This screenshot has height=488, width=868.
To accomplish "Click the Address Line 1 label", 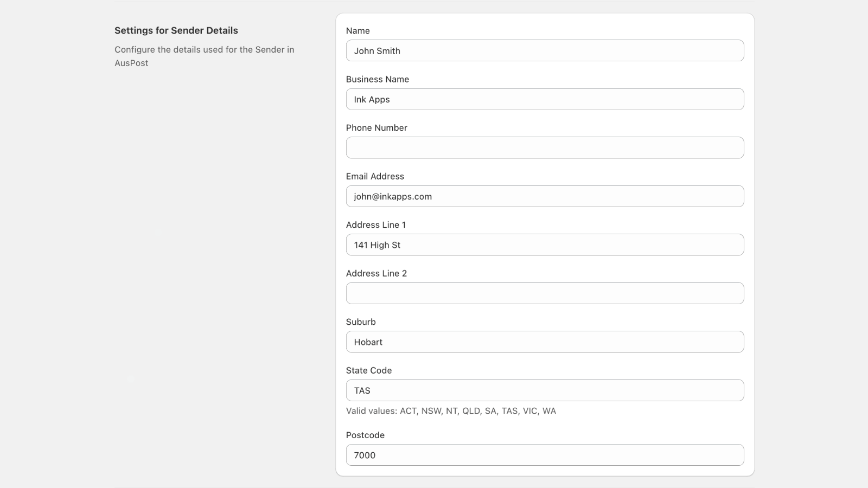I will pyautogui.click(x=376, y=224).
